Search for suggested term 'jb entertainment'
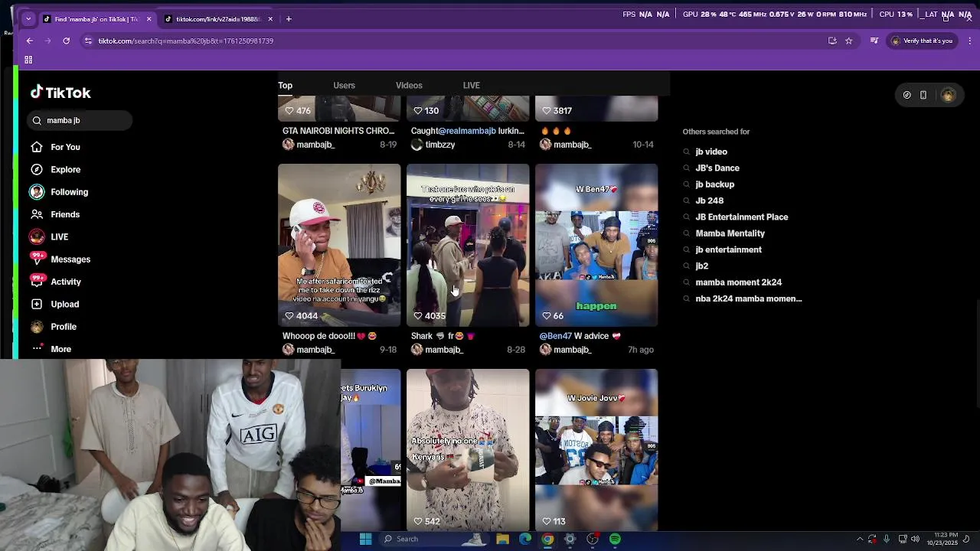Viewport: 980px width, 551px height. 728,249
